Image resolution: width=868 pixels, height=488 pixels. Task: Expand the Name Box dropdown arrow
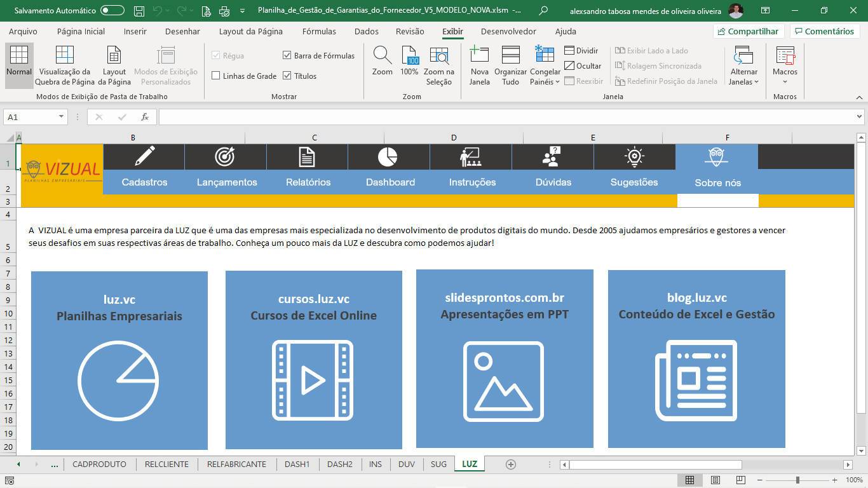click(61, 117)
